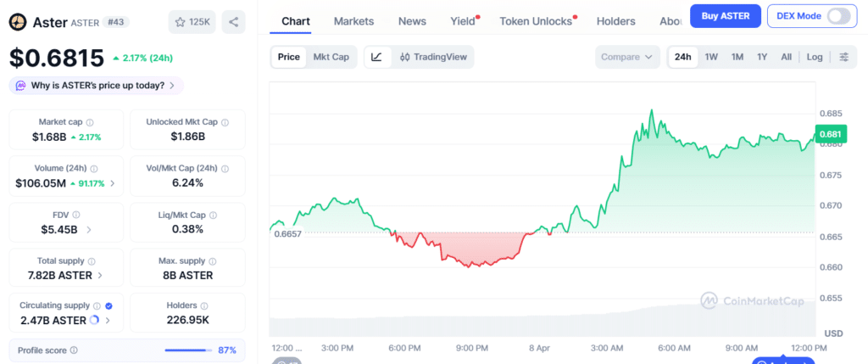Toggle the DEX Mode switch

tap(837, 16)
